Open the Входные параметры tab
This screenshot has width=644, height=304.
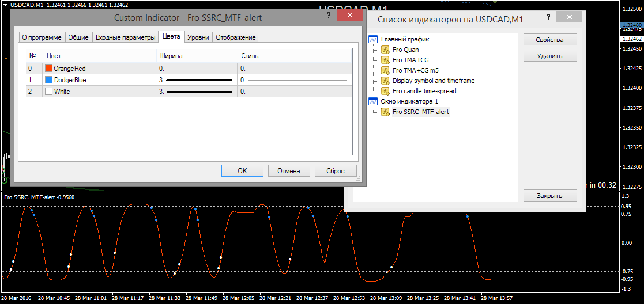pyautogui.click(x=125, y=37)
